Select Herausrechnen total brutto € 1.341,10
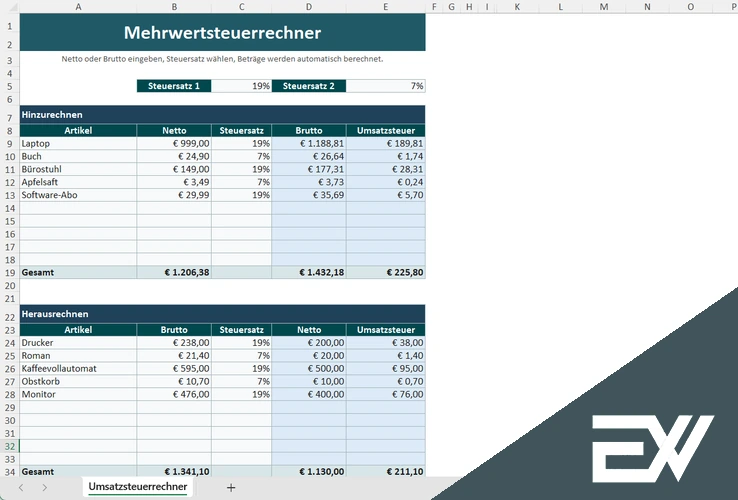The width and height of the screenshot is (738, 500). [x=174, y=471]
